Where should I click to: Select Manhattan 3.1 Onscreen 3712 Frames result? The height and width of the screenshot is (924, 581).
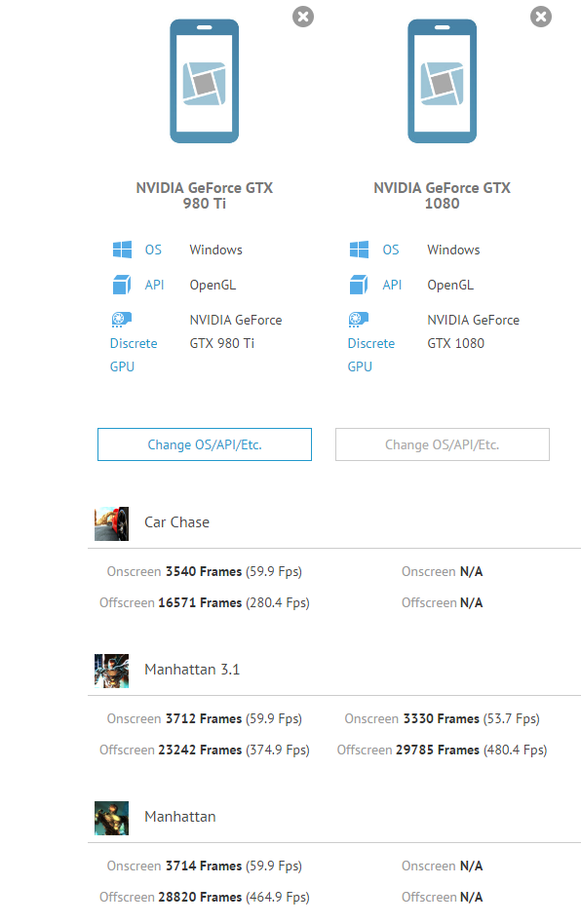tap(205, 719)
